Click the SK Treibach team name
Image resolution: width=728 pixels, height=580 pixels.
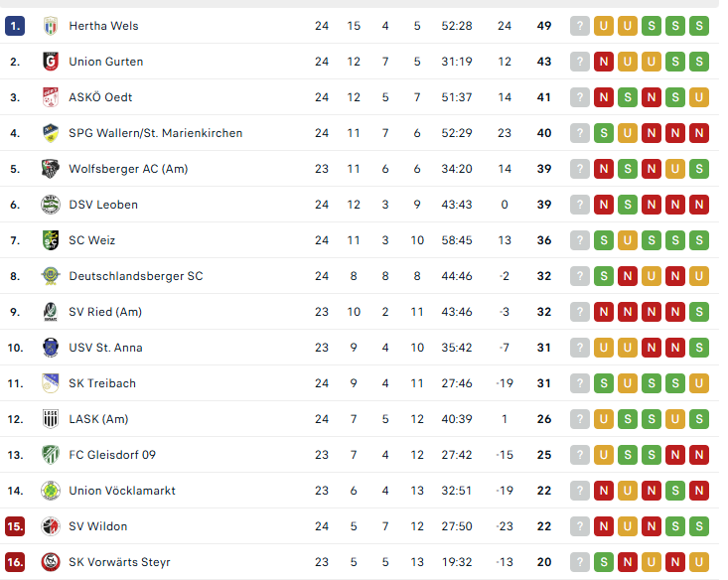tap(102, 383)
